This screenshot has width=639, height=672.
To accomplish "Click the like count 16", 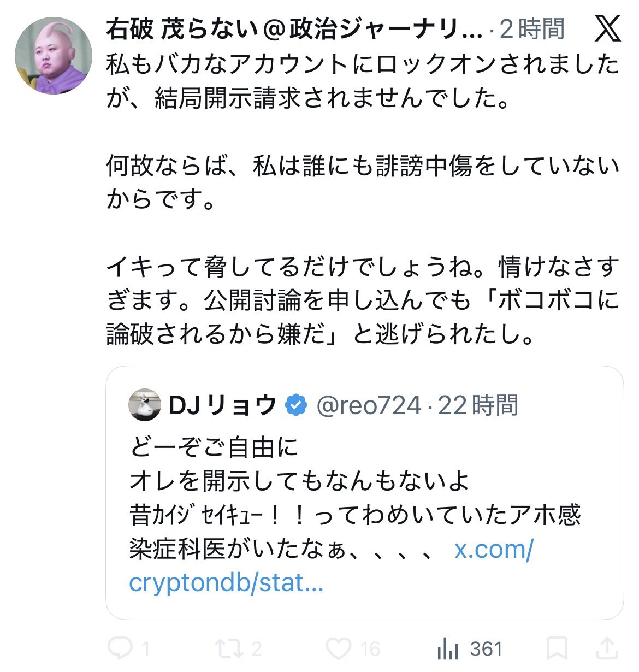I will 370,649.
